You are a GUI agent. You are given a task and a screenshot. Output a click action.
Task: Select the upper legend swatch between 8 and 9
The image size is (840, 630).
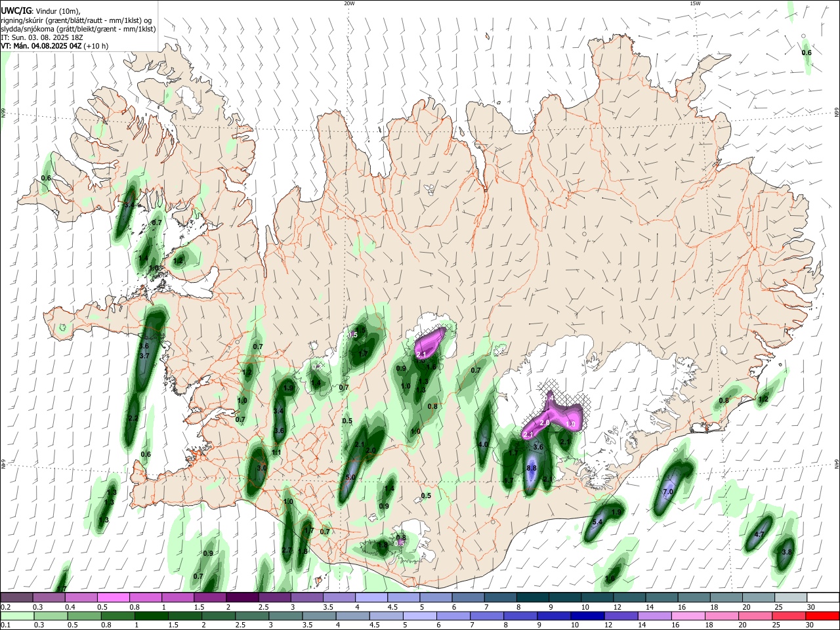pyautogui.click(x=532, y=598)
